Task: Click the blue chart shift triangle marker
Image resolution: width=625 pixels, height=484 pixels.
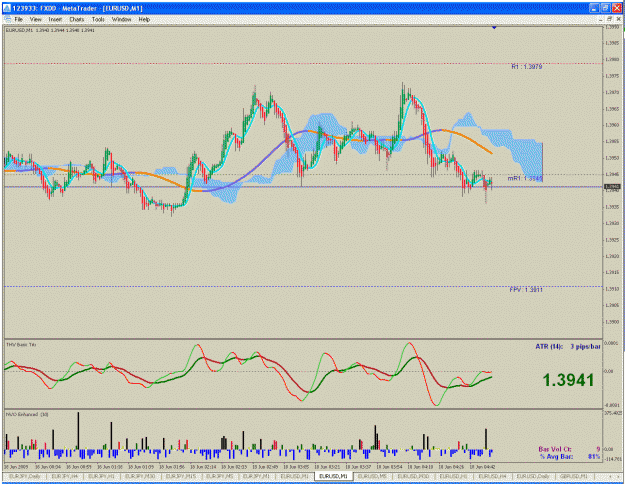Action: (494, 28)
